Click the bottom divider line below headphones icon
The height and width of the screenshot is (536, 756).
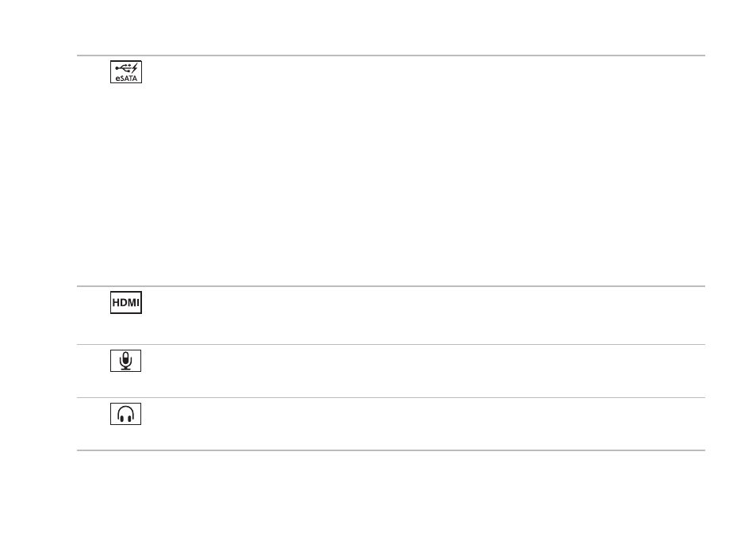click(x=391, y=450)
